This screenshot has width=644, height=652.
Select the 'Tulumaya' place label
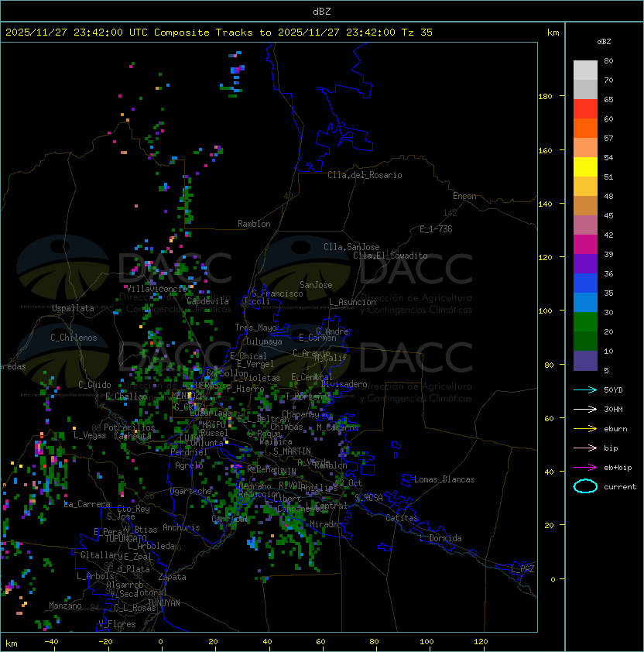click(264, 341)
